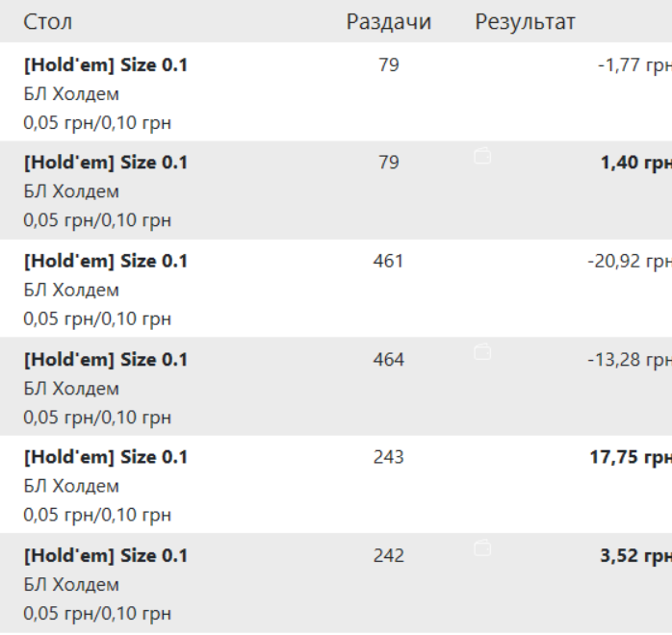Click the 79 hands count in the -1,77 грн row
Screen dimensions: 672x635
pos(389,65)
